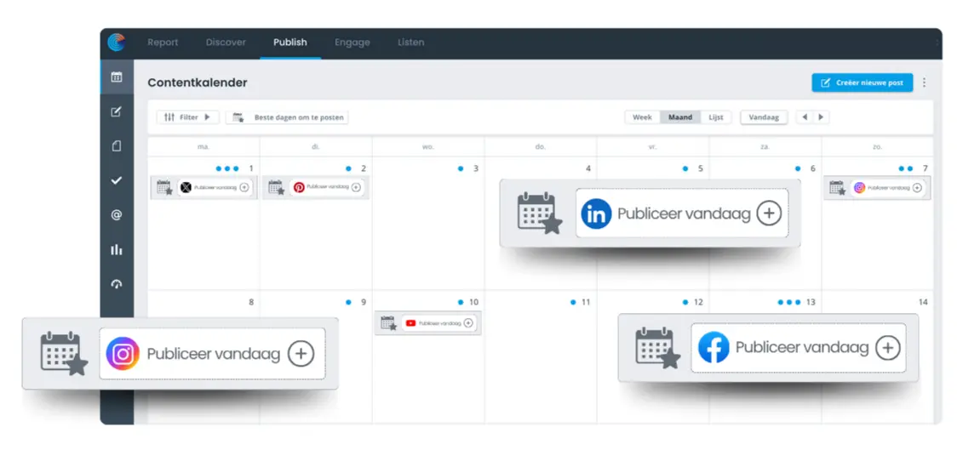Select day 3 in calendar
This screenshot has width=980, height=467.
click(428, 223)
